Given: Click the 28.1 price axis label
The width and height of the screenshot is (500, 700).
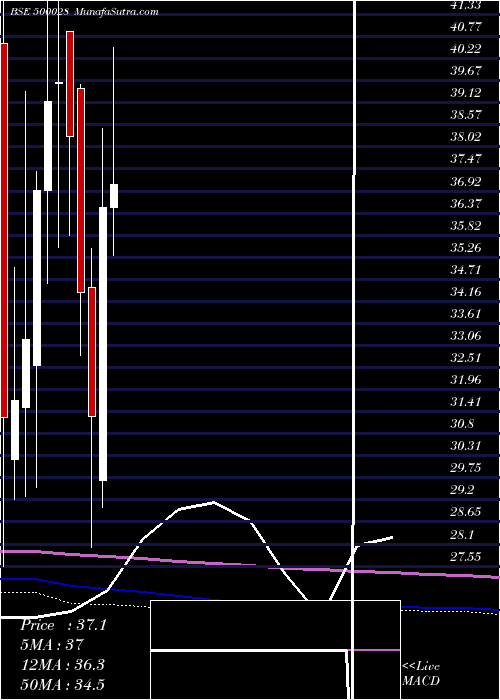Looking at the screenshot, I should tap(462, 534).
